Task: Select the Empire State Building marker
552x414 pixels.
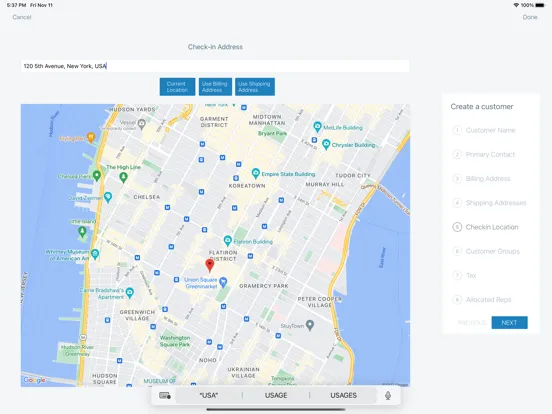Action: tap(256, 173)
